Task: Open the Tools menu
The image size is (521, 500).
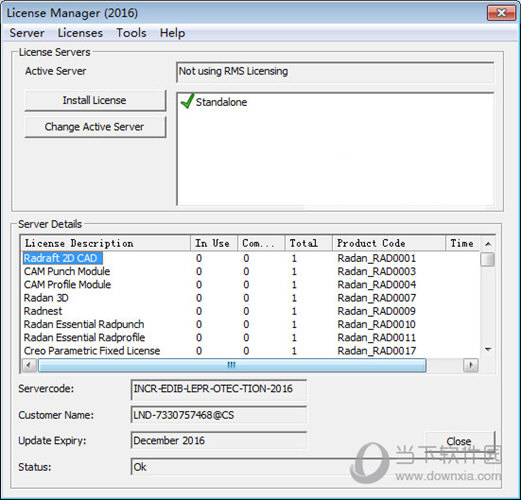Action: [x=131, y=33]
